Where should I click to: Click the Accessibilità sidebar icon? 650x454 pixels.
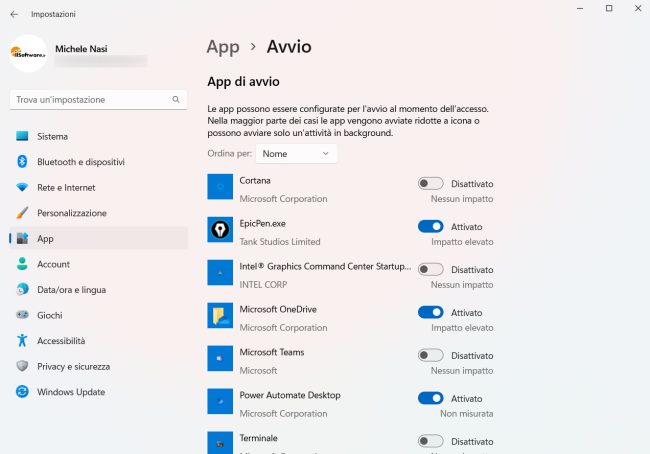(22, 341)
